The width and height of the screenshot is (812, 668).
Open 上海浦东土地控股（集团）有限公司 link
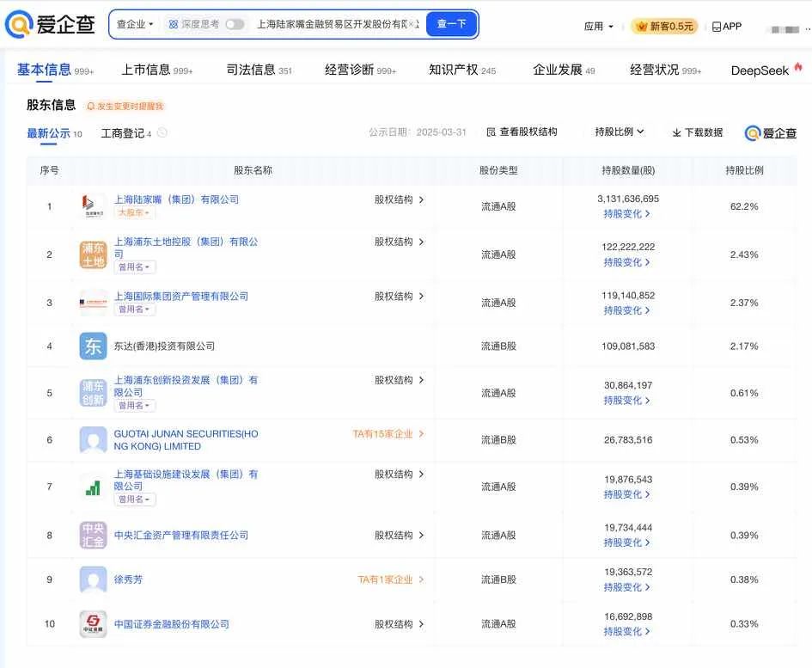pyautogui.click(x=186, y=248)
